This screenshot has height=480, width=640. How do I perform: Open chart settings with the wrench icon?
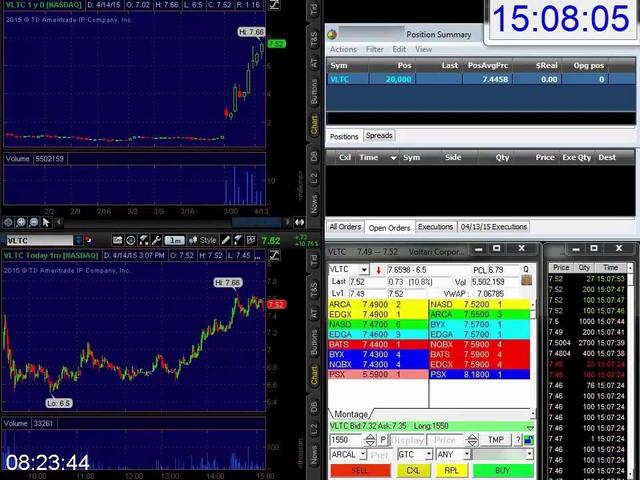156,240
